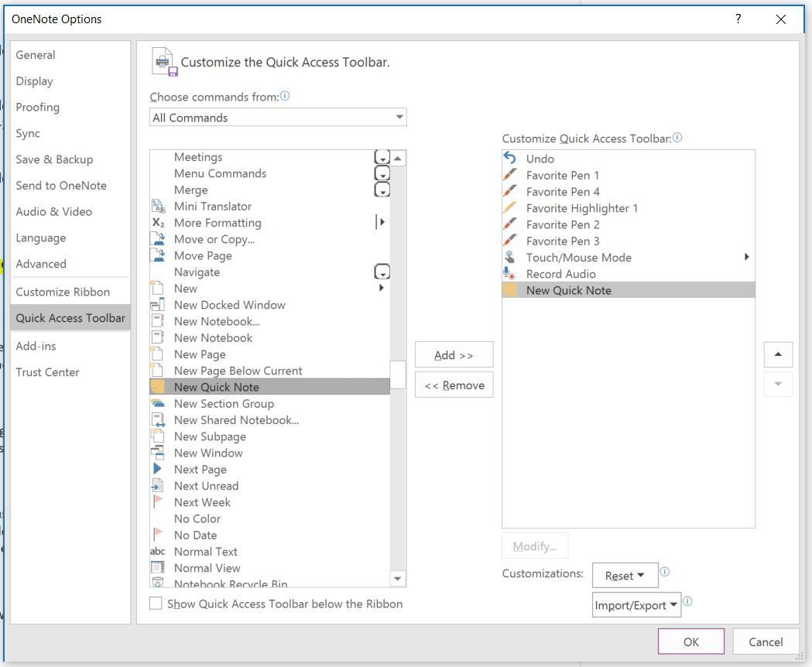Open the All Commands dropdown
The height and width of the screenshot is (667, 812).
278,118
